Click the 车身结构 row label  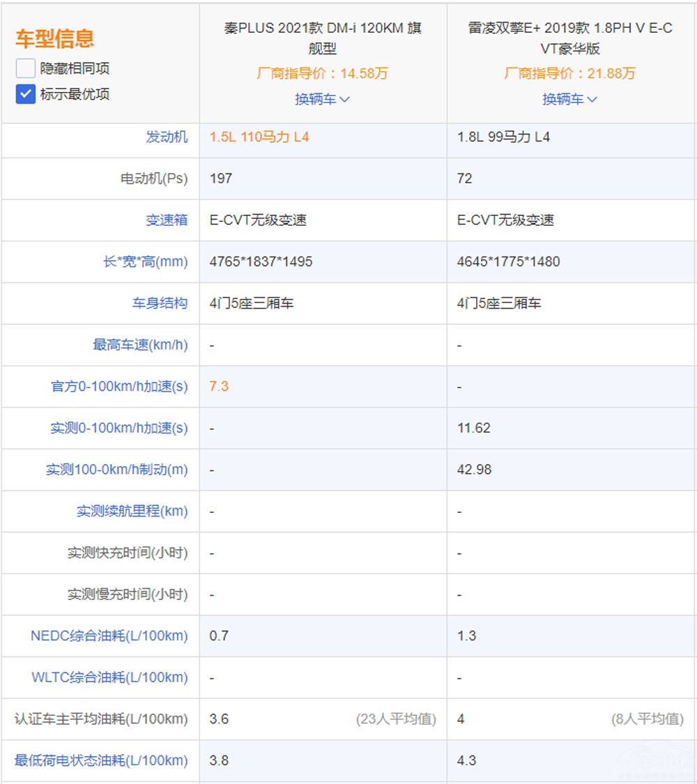[x=160, y=303]
